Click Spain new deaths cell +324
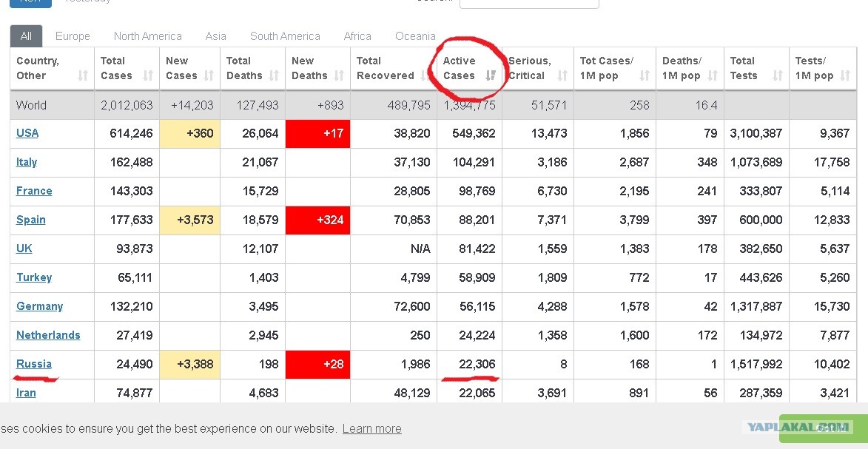 317,220
